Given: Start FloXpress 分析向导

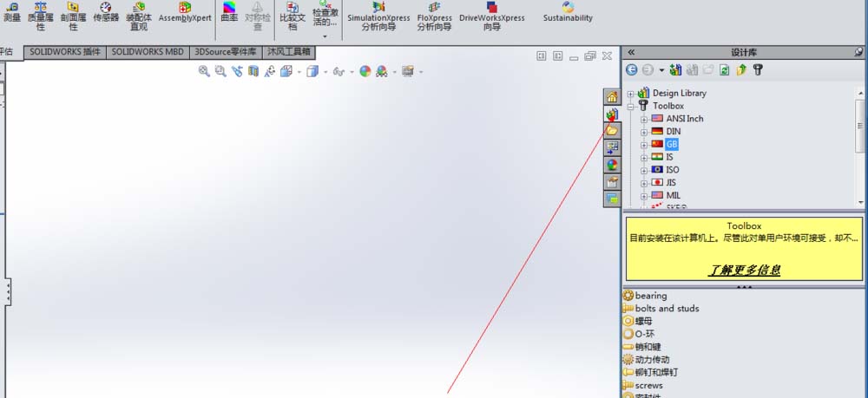Looking at the screenshot, I should 435,16.
